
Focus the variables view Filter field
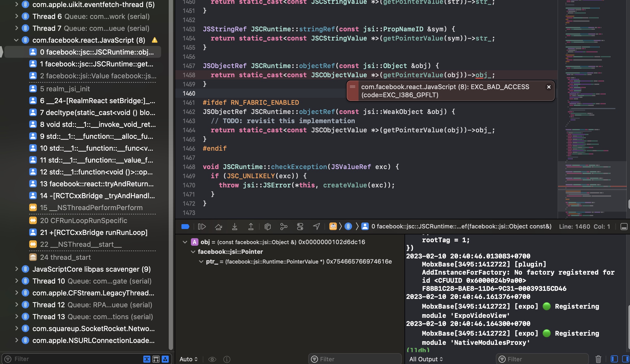click(x=355, y=359)
